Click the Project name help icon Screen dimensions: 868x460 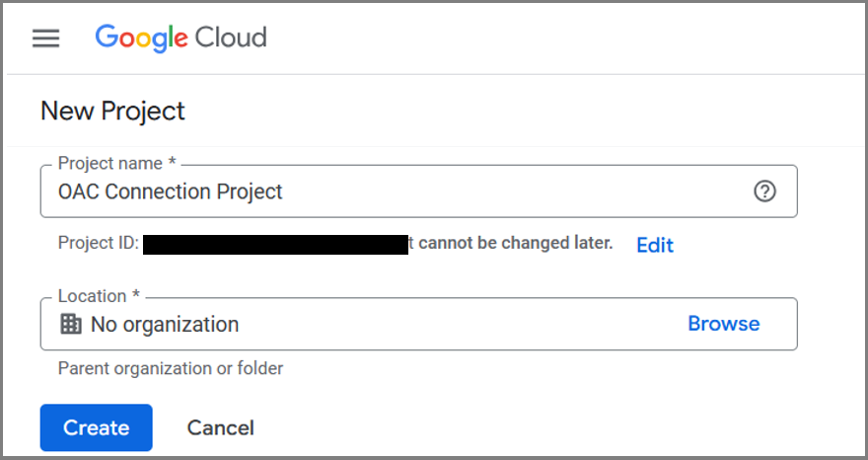[x=764, y=192]
